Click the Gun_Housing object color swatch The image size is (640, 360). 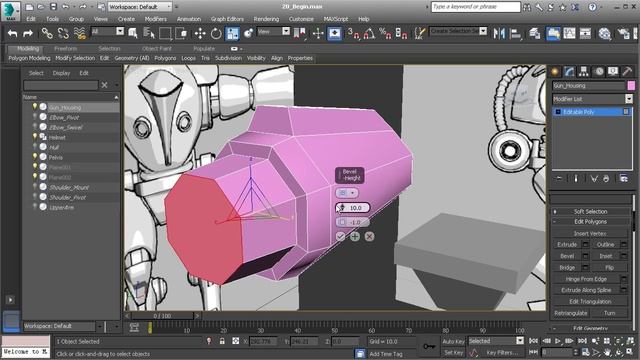coord(631,86)
